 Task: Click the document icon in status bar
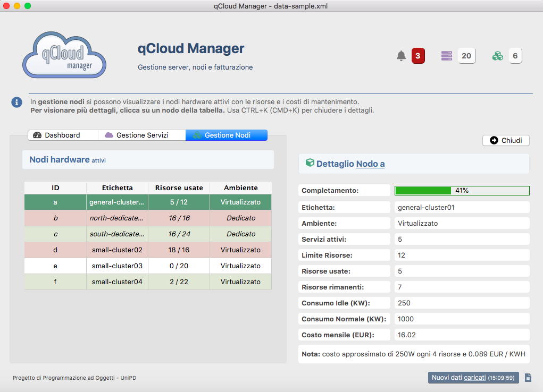click(528, 378)
